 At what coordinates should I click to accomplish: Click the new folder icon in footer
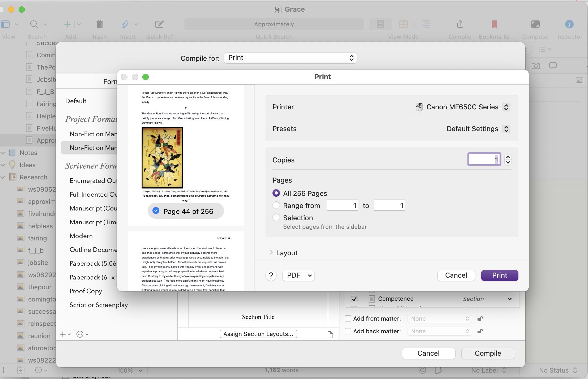[x=21, y=370]
